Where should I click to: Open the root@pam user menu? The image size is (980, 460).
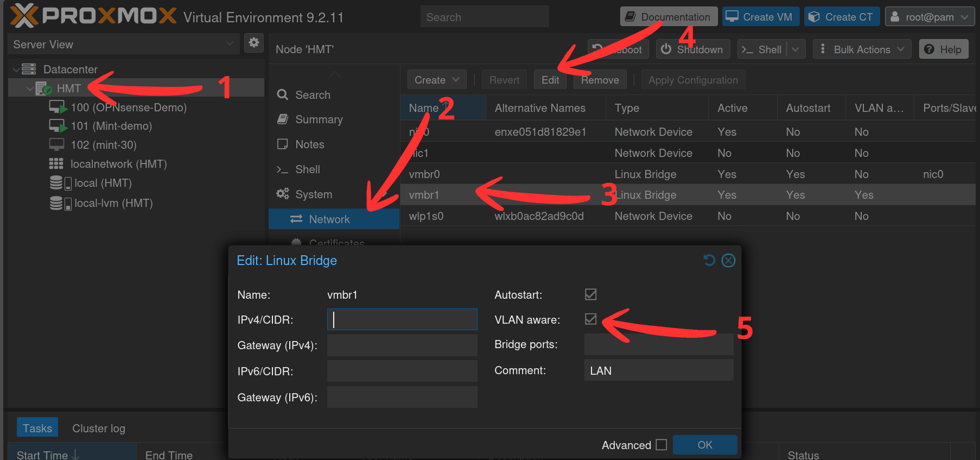[929, 17]
